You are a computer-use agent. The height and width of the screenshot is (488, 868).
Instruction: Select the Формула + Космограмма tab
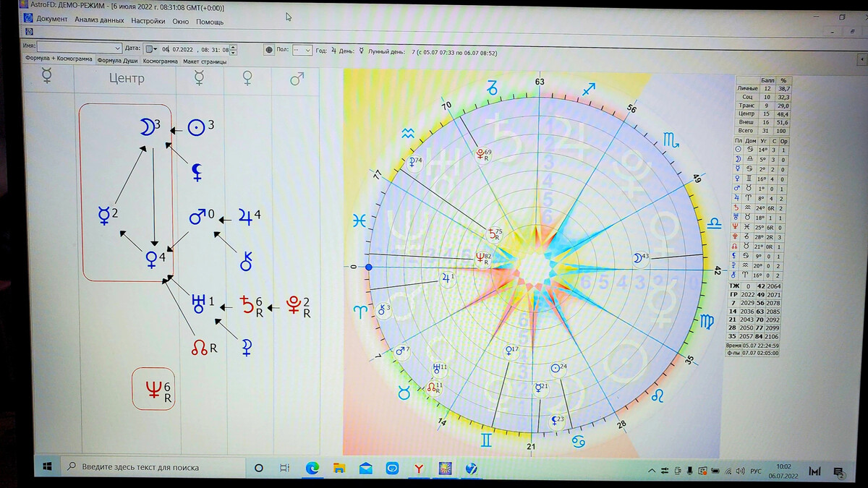click(x=59, y=59)
